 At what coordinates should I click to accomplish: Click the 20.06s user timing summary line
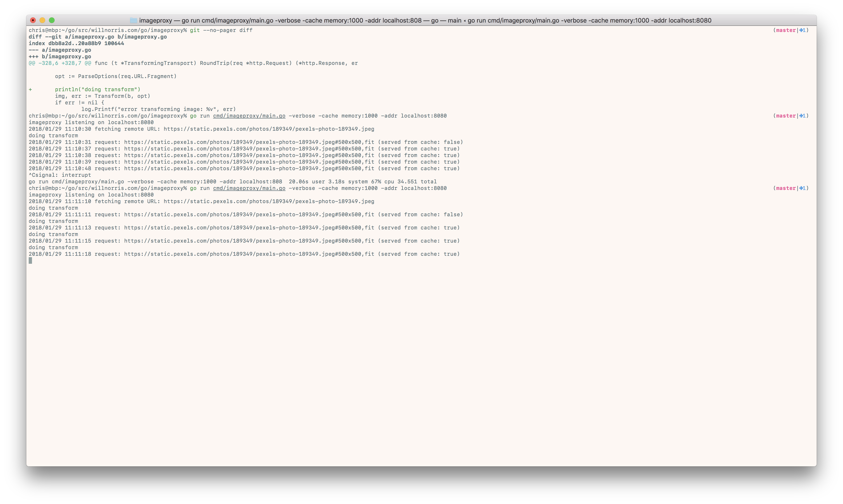[233, 182]
